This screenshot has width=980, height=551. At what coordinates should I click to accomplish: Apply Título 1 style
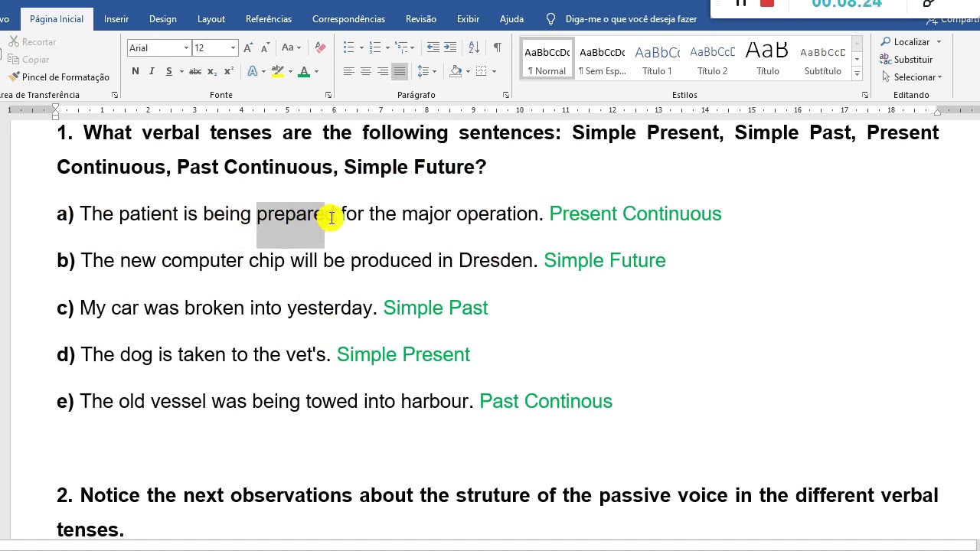pos(657,60)
